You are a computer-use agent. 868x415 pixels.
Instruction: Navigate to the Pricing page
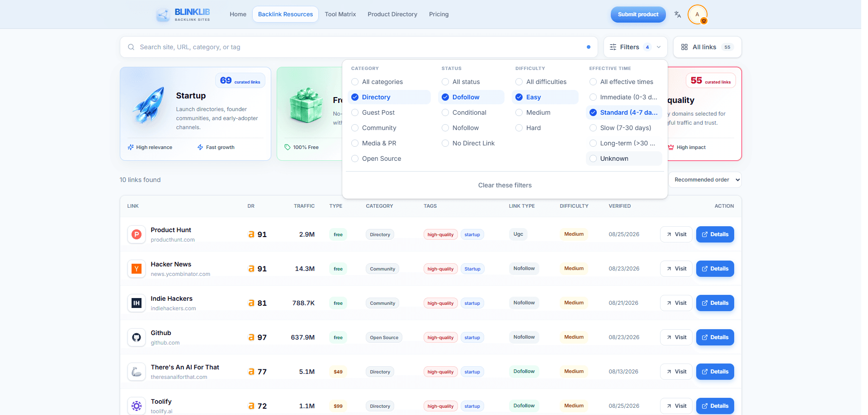click(439, 14)
